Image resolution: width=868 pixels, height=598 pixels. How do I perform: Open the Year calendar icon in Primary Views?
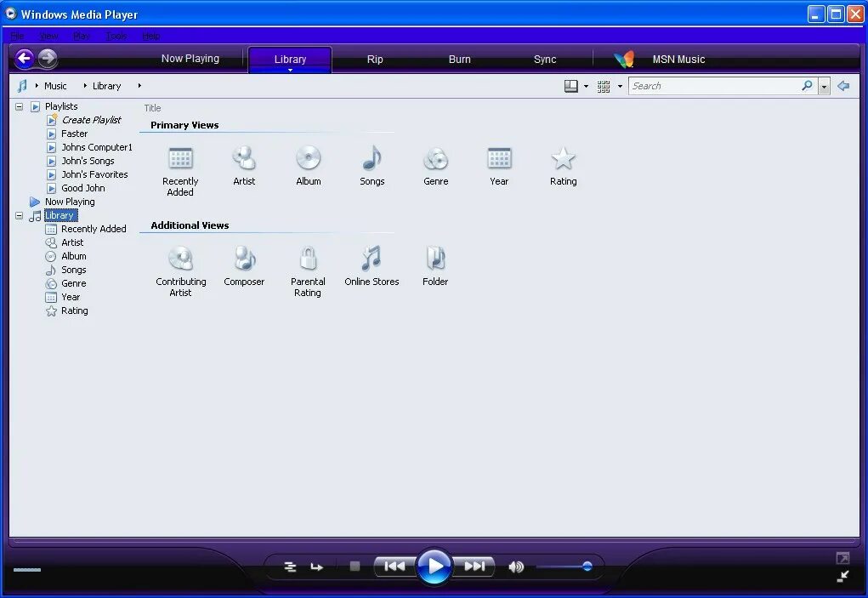pyautogui.click(x=499, y=158)
